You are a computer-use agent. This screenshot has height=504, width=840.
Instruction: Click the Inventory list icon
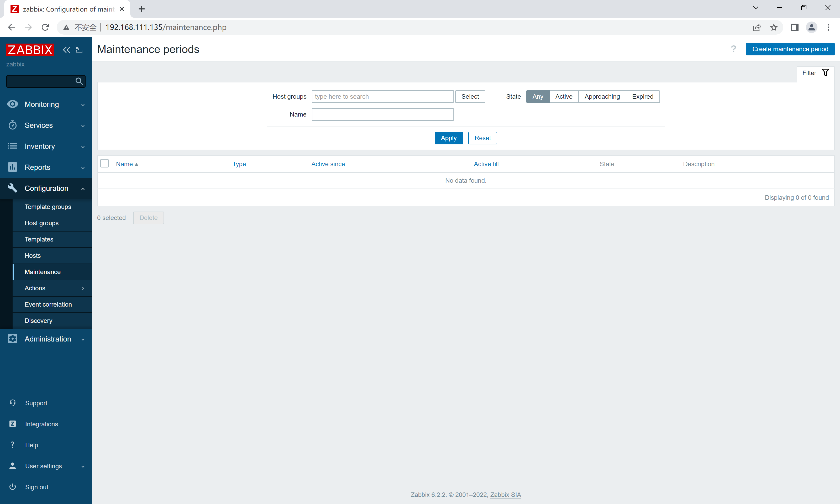click(13, 146)
